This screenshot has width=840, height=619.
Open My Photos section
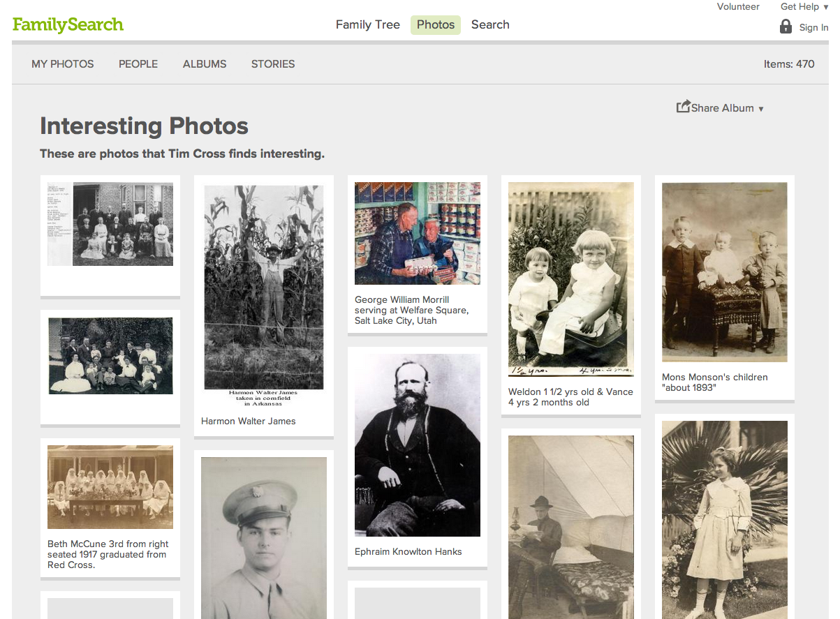[x=63, y=64]
